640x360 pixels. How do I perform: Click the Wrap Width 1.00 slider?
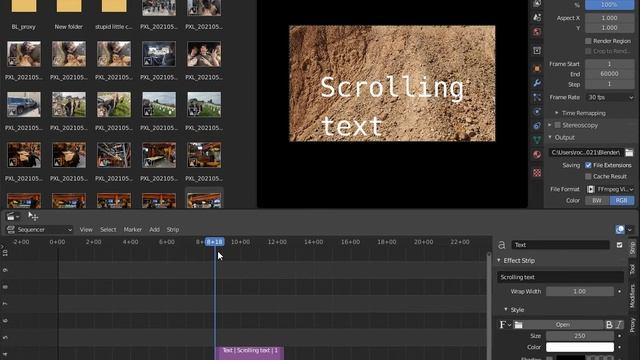[580, 291]
